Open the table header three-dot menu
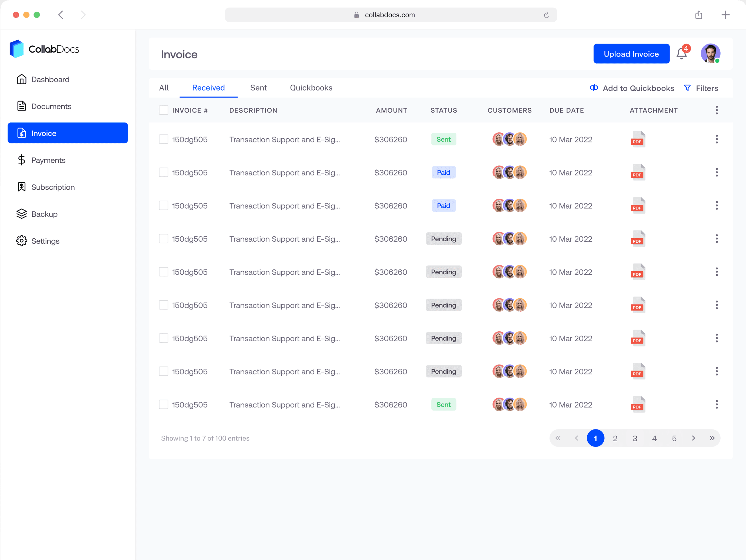 717,110
